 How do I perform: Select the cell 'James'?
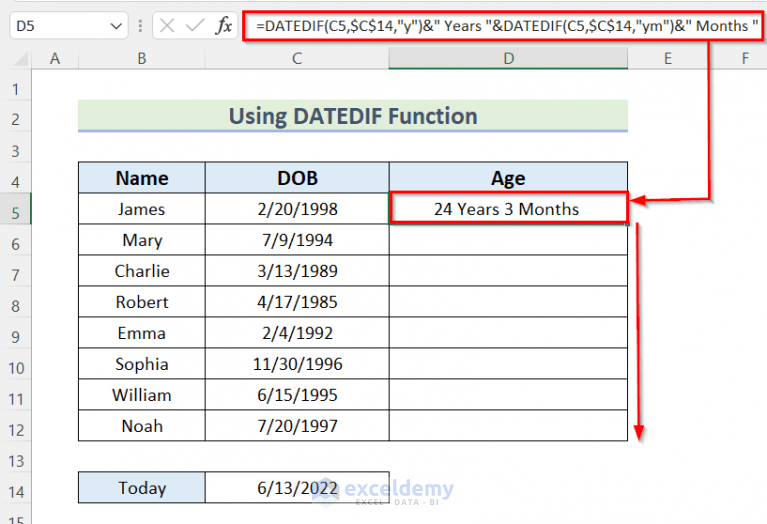click(142, 209)
